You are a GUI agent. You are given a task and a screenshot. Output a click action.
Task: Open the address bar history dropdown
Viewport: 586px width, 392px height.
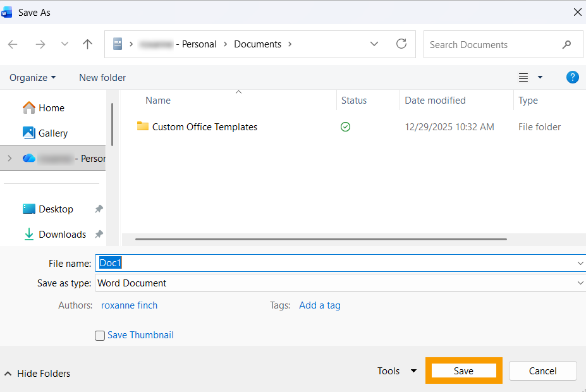point(374,44)
